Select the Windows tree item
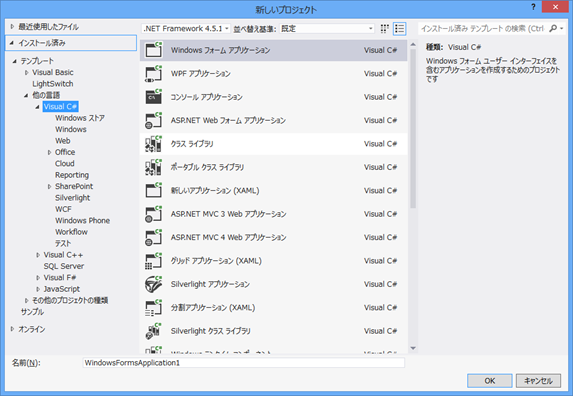The image size is (573, 396). (71, 129)
